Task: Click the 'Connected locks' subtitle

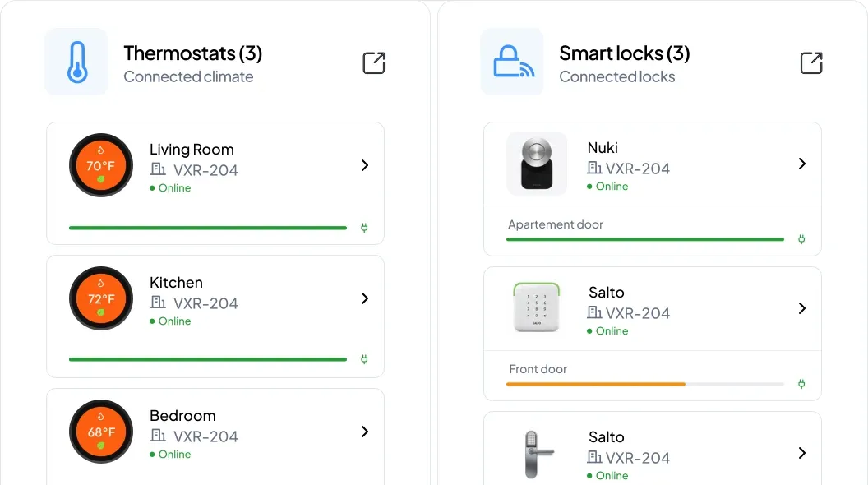Action: coord(617,77)
